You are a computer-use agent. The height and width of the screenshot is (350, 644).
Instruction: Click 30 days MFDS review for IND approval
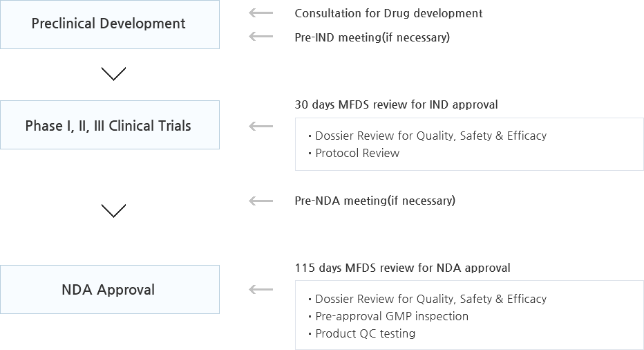click(396, 104)
